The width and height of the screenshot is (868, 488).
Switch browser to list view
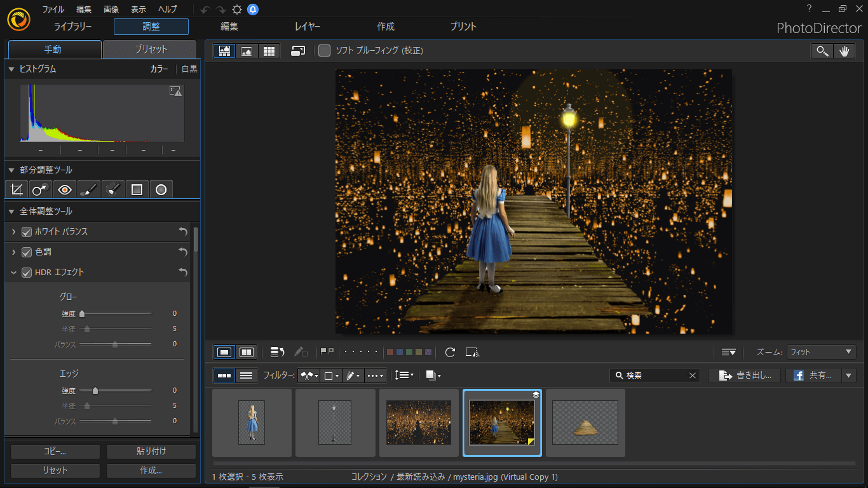pos(247,376)
